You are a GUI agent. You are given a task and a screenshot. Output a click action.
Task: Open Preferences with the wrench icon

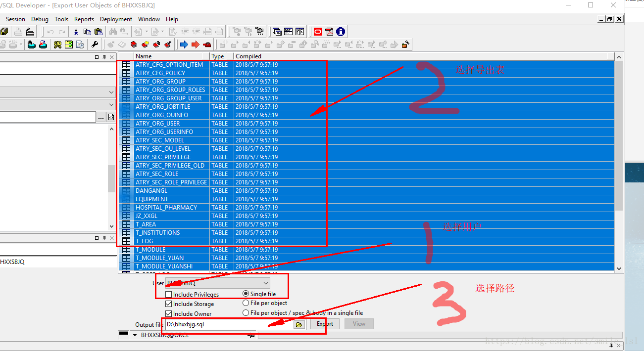coord(95,44)
